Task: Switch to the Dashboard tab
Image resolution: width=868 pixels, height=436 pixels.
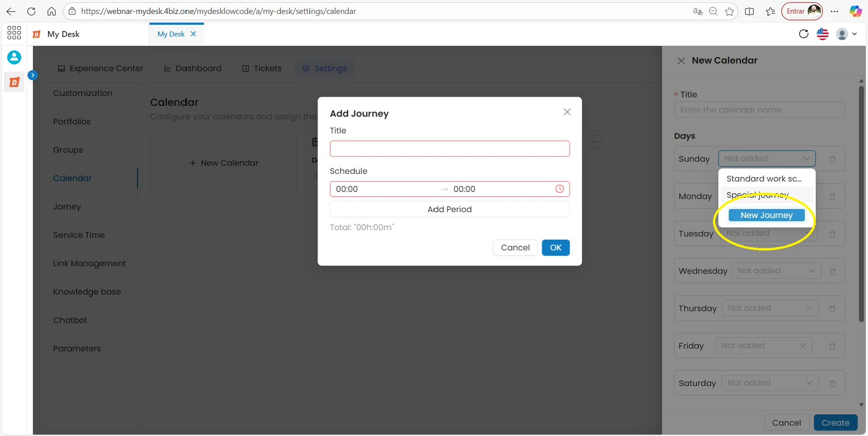Action: tap(193, 68)
